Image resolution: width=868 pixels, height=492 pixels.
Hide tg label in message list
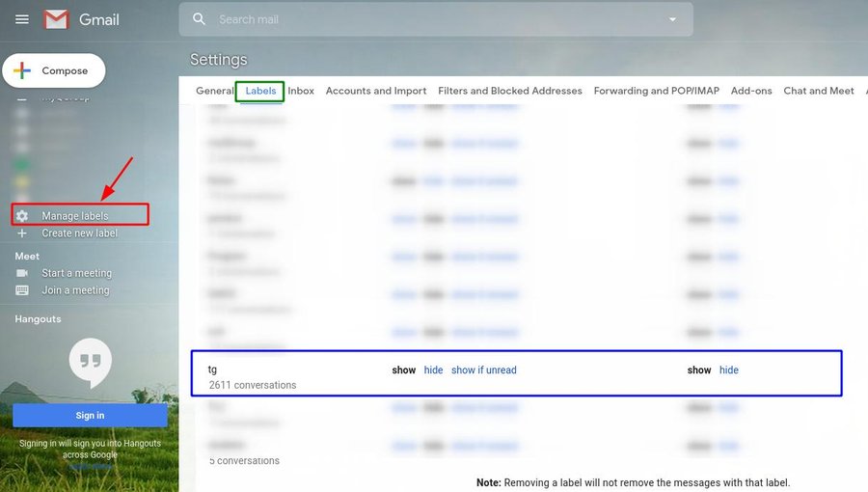click(728, 370)
